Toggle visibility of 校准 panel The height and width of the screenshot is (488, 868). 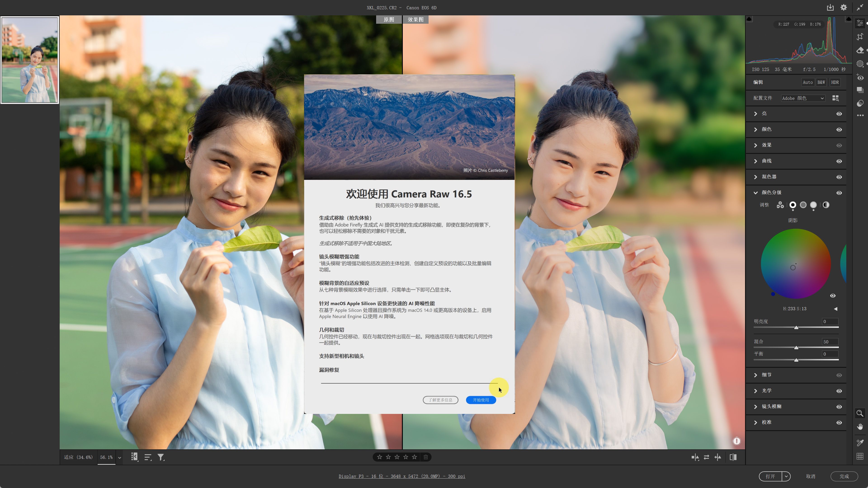point(839,423)
